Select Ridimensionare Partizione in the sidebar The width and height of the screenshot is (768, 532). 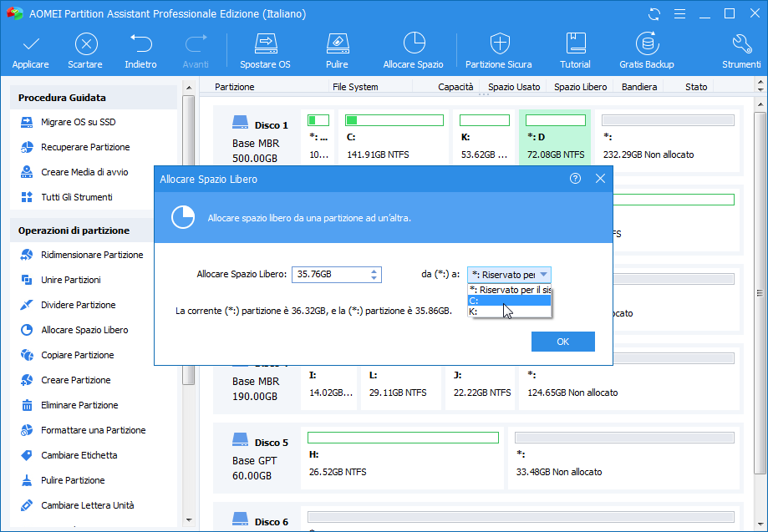click(92, 255)
